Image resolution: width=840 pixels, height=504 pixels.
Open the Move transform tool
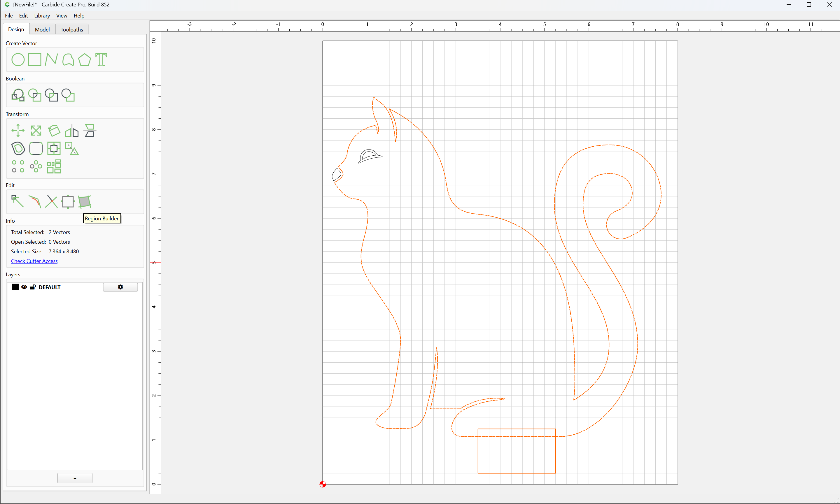[18, 130]
